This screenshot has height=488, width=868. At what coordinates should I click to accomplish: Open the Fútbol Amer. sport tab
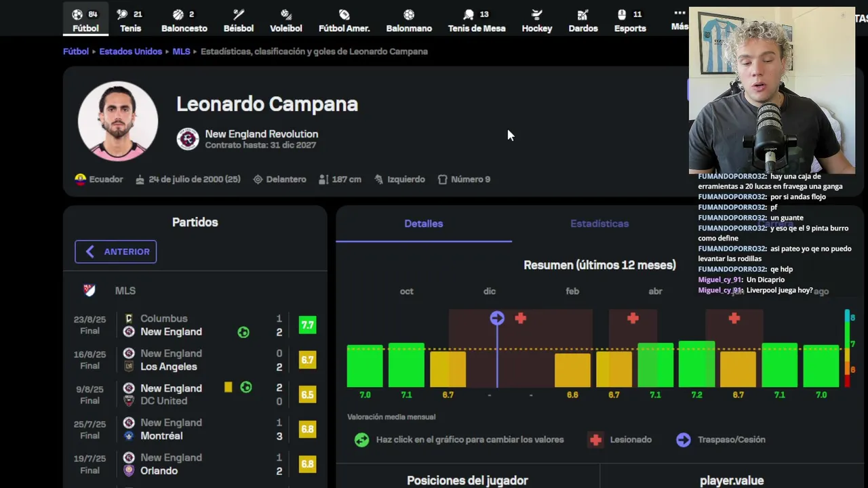point(344,21)
